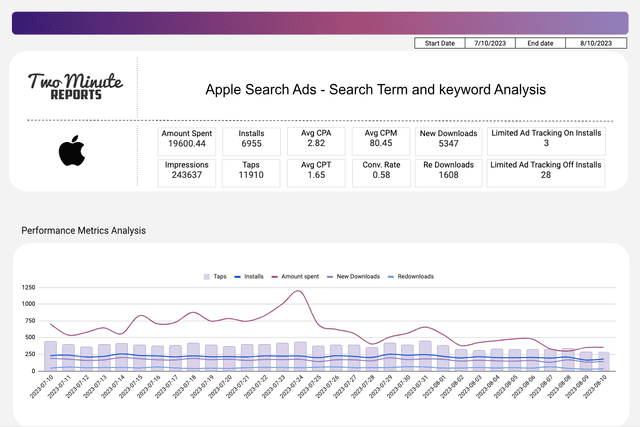Click the Start Date label cell

(440, 43)
